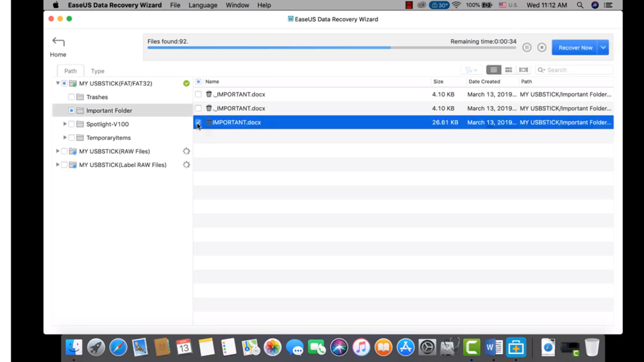The height and width of the screenshot is (362, 644).
Task: Switch to the Path tab
Action: point(70,71)
